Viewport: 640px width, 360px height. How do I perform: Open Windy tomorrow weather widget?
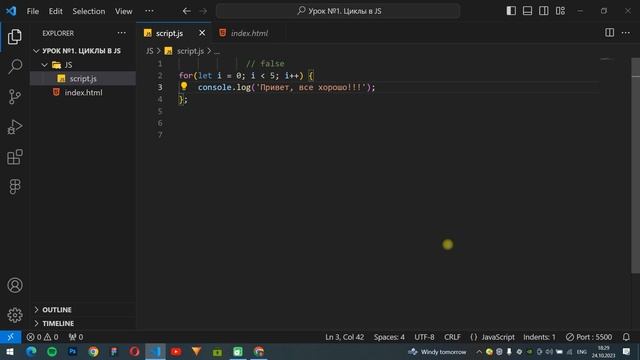click(x=437, y=351)
